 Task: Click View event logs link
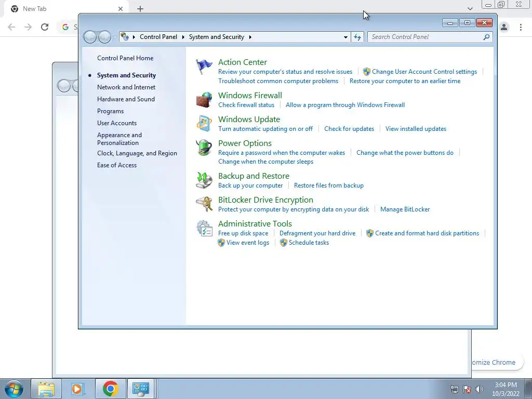248,243
